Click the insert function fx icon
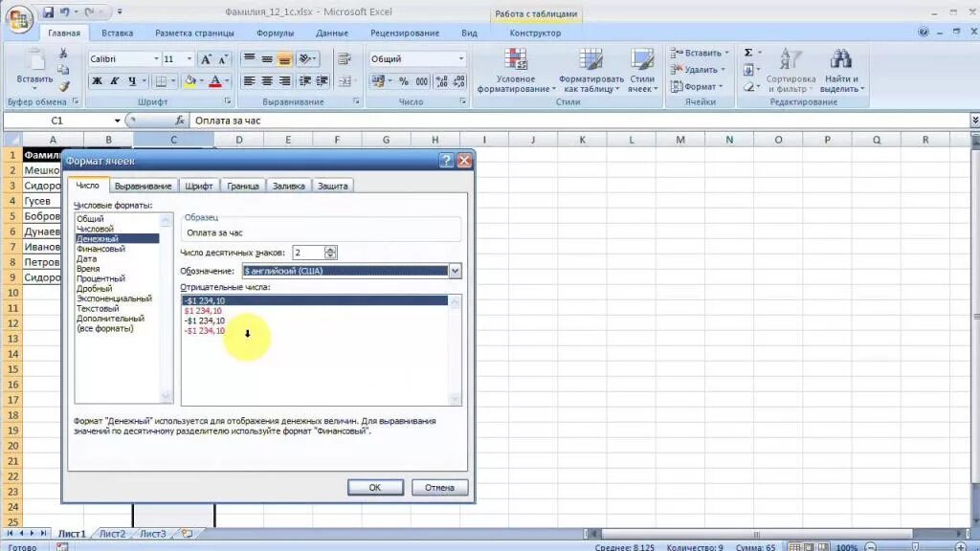This screenshot has height=551, width=980. pos(180,121)
